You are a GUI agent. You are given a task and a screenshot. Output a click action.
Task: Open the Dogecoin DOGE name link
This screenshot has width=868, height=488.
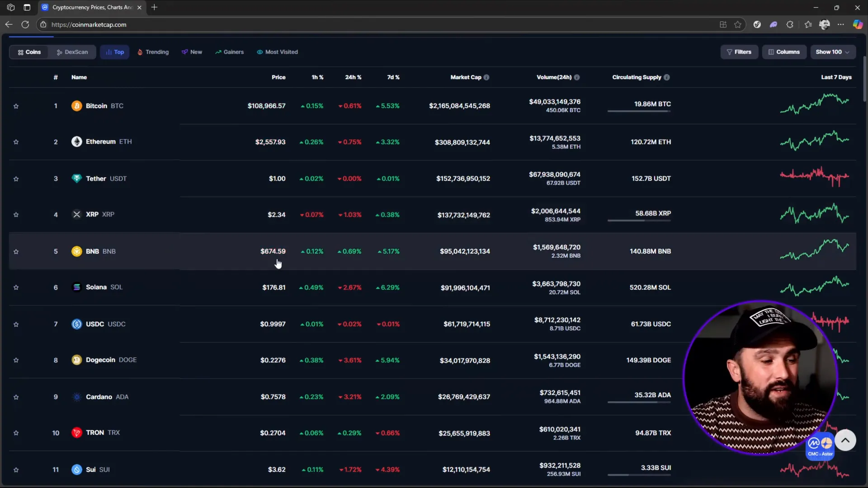(111, 360)
